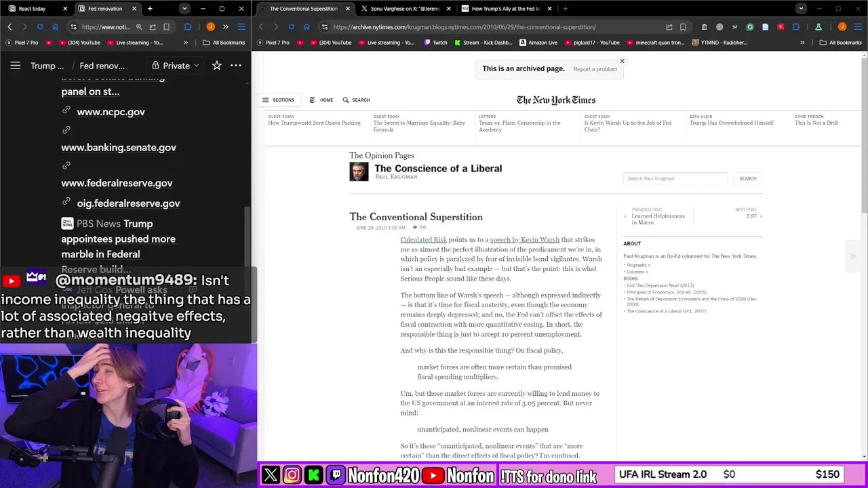This screenshot has width=868, height=488.
Task: Bookmark page in left browser address bar
Action: (166, 27)
